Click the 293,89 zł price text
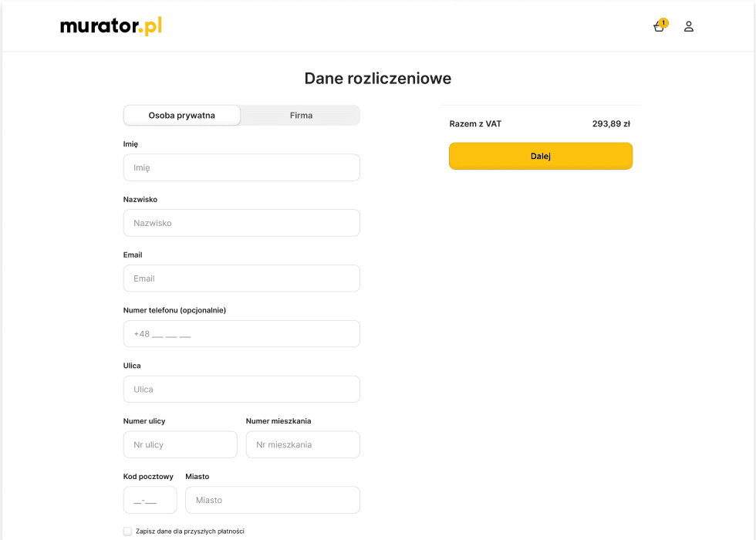Viewport: 756px width, 540px height. [613, 123]
